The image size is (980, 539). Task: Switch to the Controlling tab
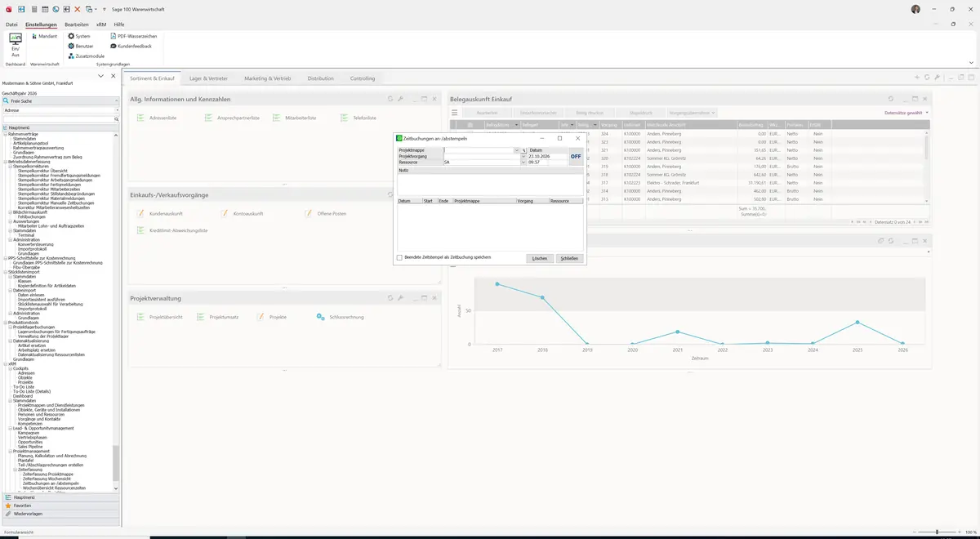point(363,78)
